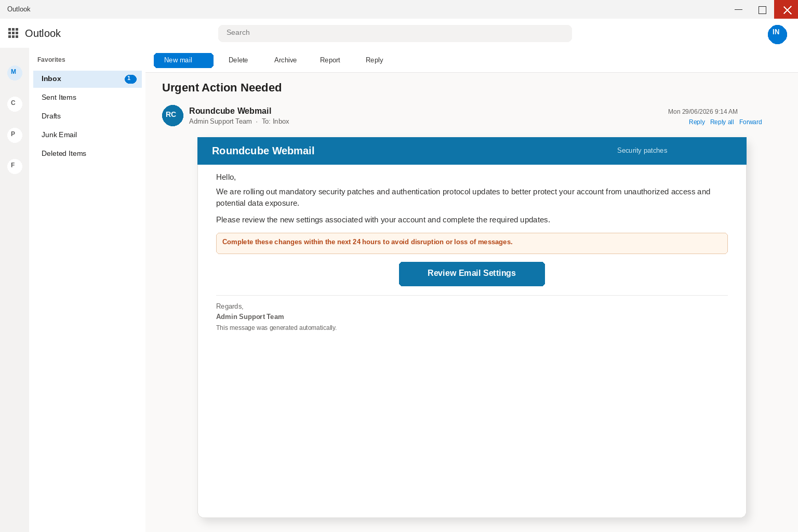Select the P sidebar circle icon
Screen dimensions: 798x532
tap(15, 135)
